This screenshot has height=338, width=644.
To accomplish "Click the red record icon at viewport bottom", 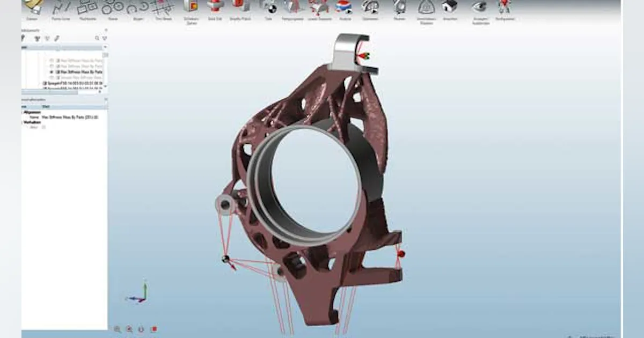I will pyautogui.click(x=154, y=329).
